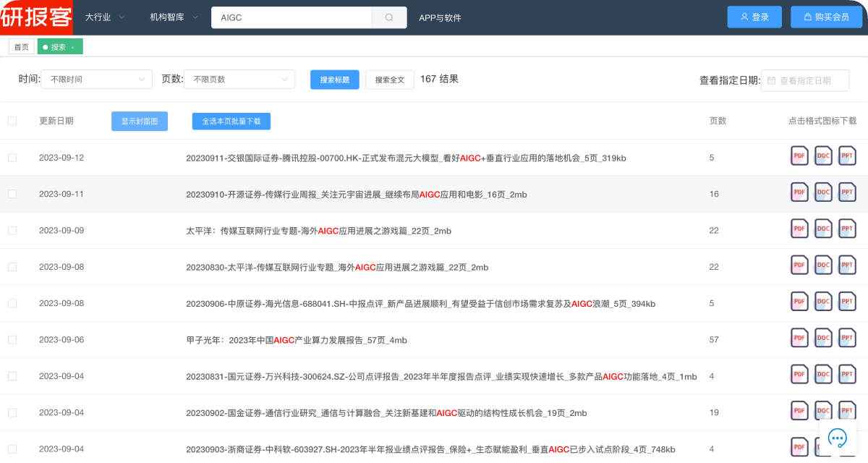
Task: Check the 中原证券 海光信息 row checkbox
Action: point(12,304)
